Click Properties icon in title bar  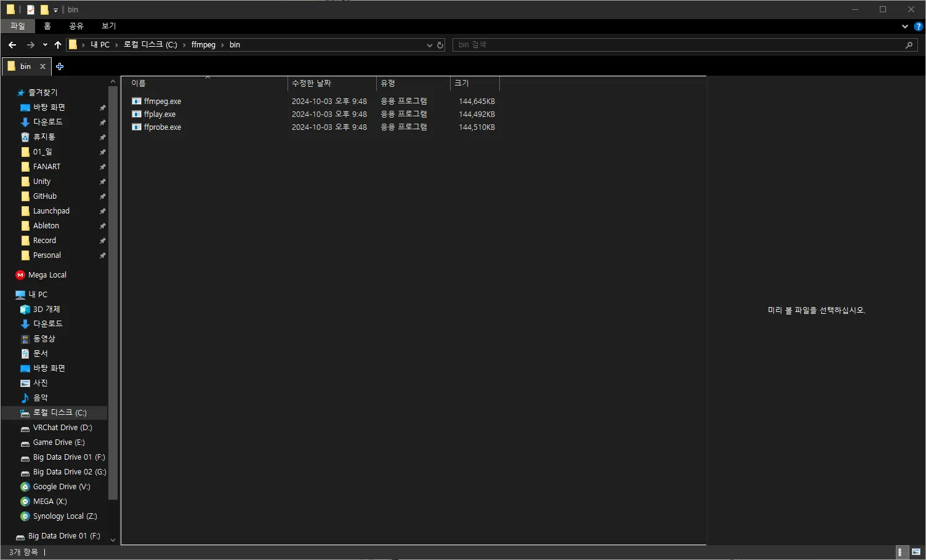pyautogui.click(x=31, y=9)
